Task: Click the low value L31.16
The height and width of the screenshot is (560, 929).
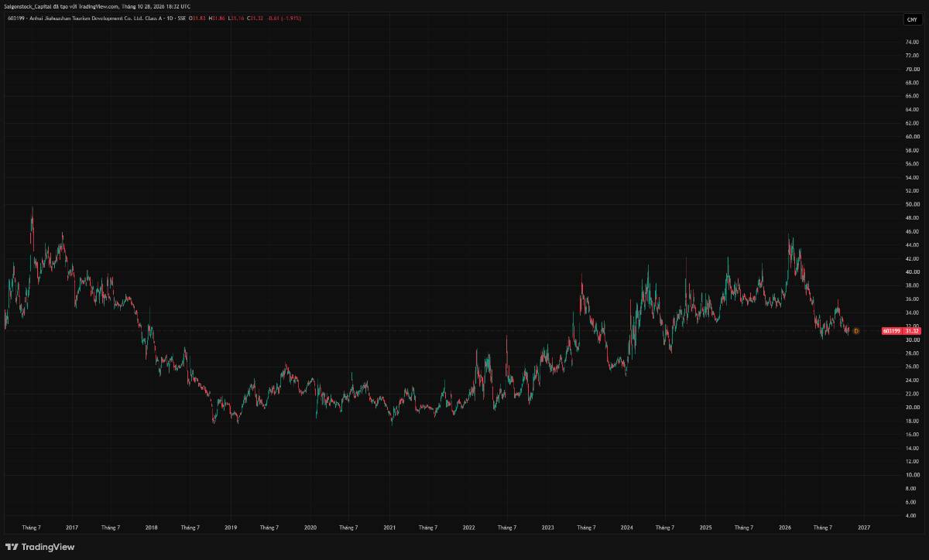Action: [x=236, y=18]
